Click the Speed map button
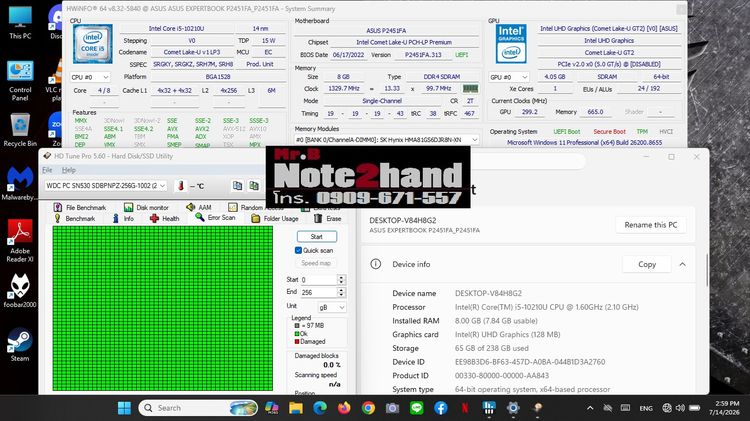Screen dimensions: 750x421 pyautogui.click(x=316, y=263)
